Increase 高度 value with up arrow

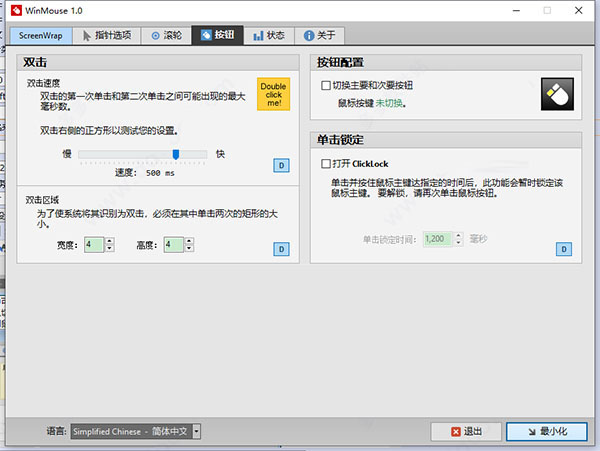pyautogui.click(x=189, y=241)
